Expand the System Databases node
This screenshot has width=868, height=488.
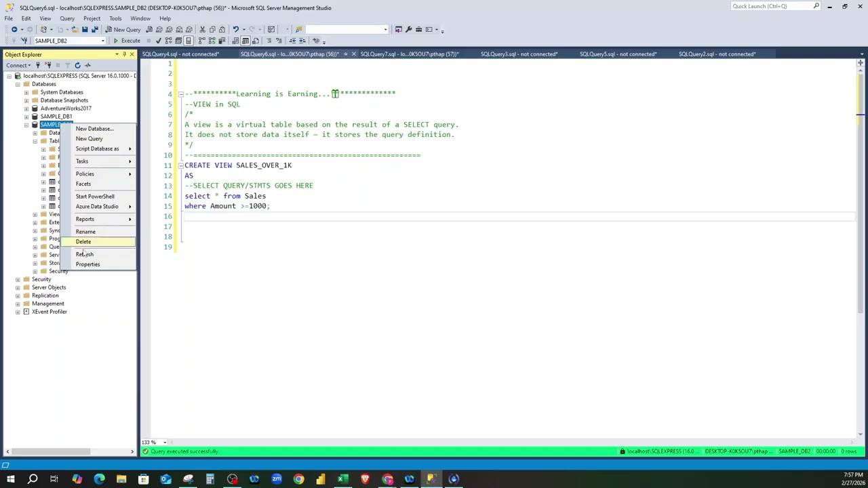click(x=26, y=92)
